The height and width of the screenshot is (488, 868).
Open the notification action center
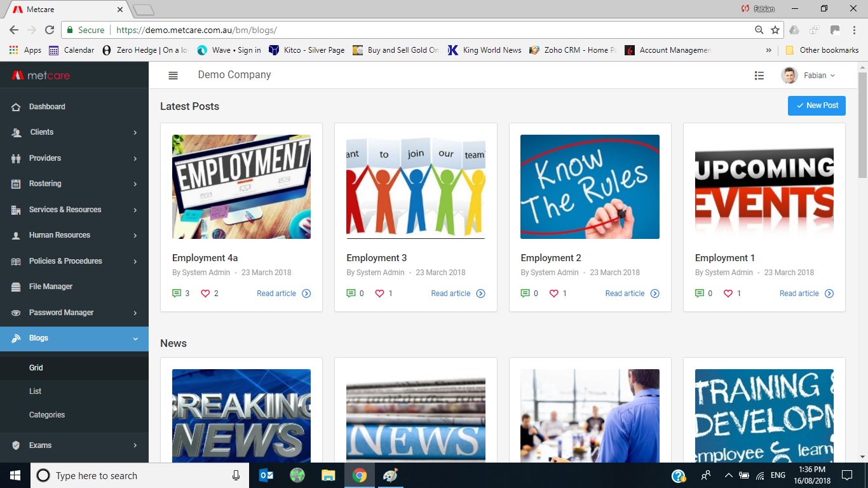[x=846, y=475]
